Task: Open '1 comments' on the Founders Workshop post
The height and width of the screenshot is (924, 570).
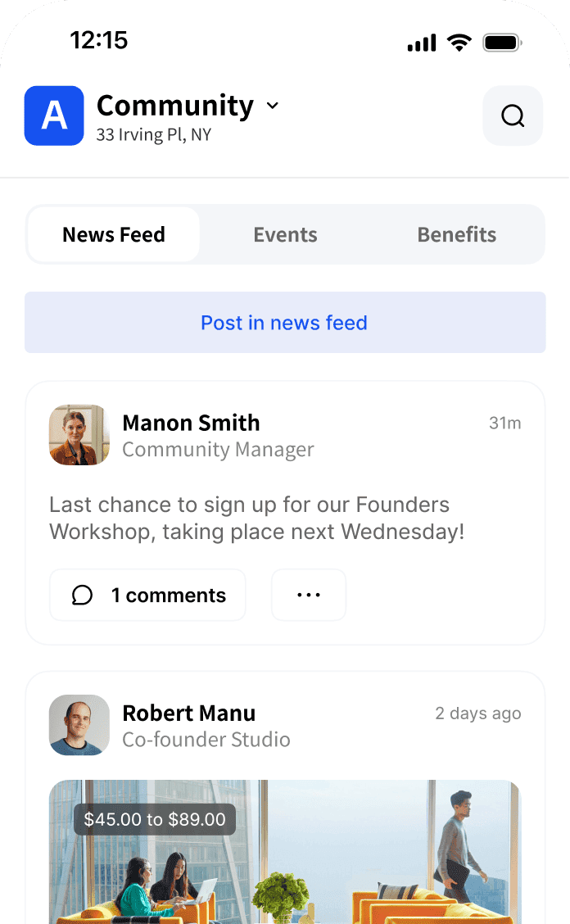Action: (147, 595)
